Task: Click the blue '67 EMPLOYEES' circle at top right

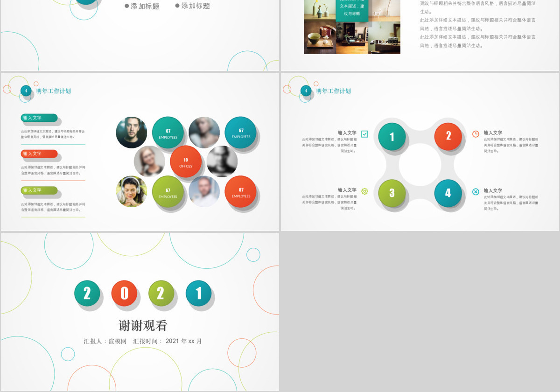Action: [x=241, y=133]
